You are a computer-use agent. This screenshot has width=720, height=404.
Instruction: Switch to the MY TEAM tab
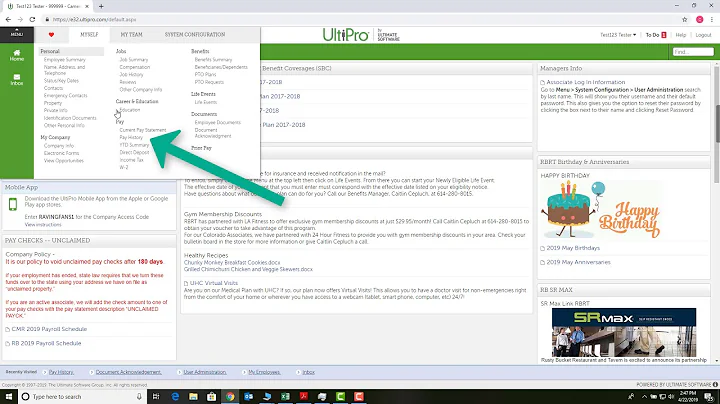tap(131, 34)
